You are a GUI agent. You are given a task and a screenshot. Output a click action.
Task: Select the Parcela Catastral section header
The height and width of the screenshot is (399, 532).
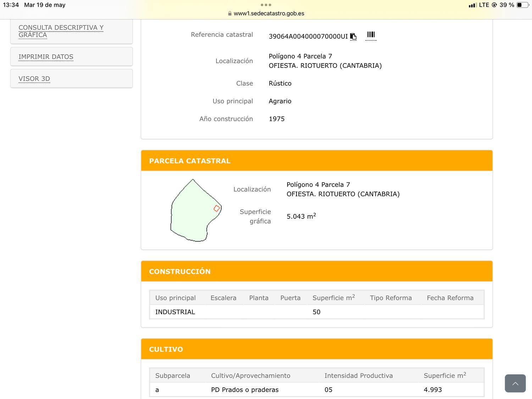[x=317, y=161]
